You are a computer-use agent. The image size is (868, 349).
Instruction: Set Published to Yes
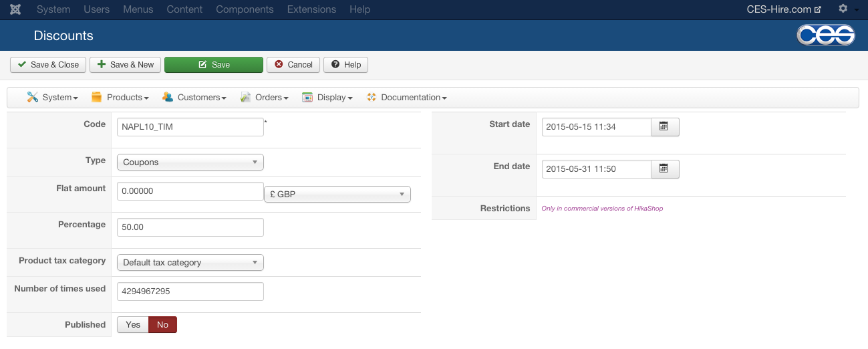[133, 325]
